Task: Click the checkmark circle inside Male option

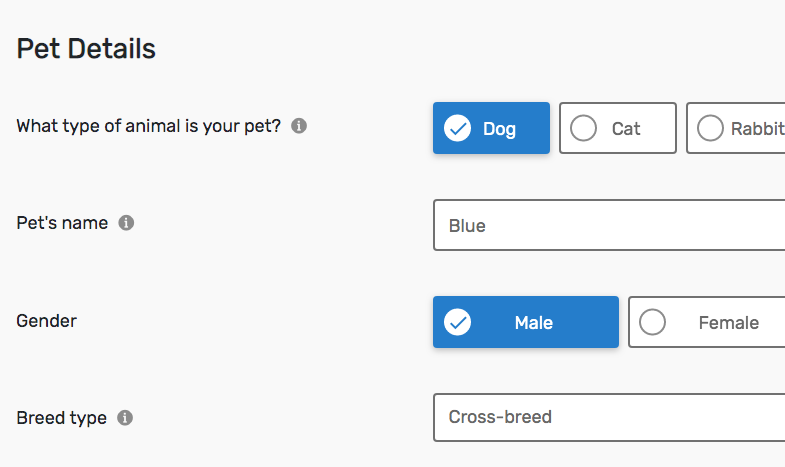Action: click(457, 322)
